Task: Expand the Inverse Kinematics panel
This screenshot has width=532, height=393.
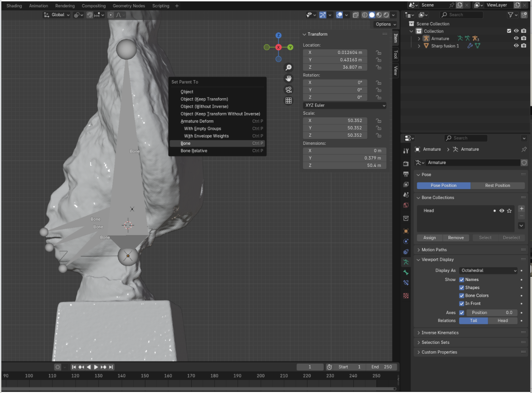Action: pyautogui.click(x=440, y=333)
